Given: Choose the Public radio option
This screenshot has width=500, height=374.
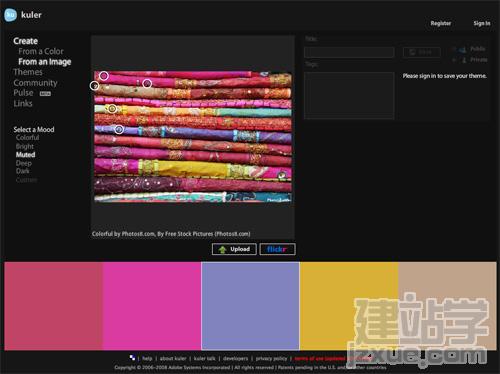Looking at the screenshot, I should click(454, 49).
